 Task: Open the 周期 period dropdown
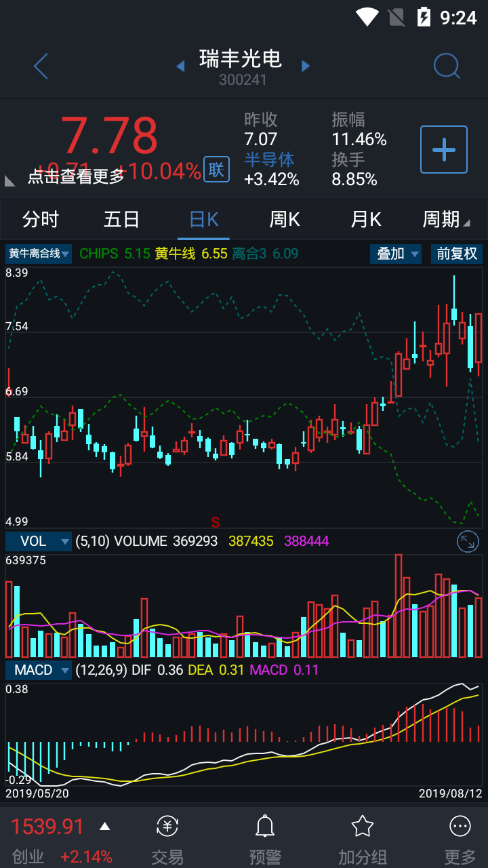[x=446, y=219]
